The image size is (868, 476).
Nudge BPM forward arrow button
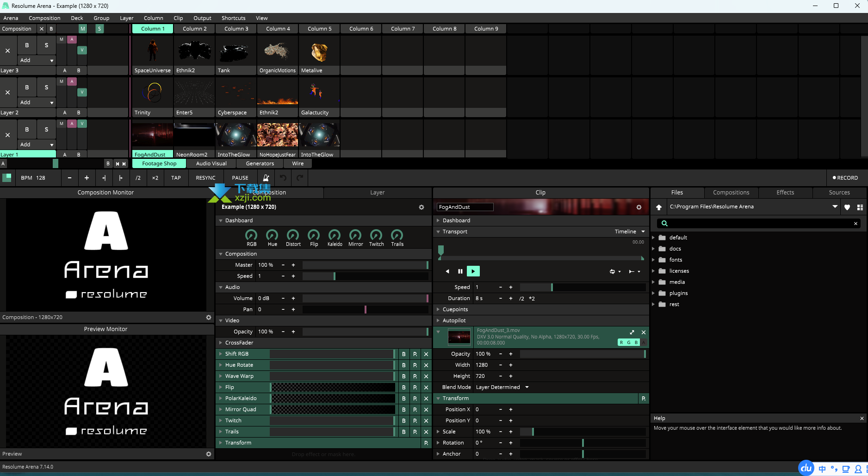click(x=121, y=178)
